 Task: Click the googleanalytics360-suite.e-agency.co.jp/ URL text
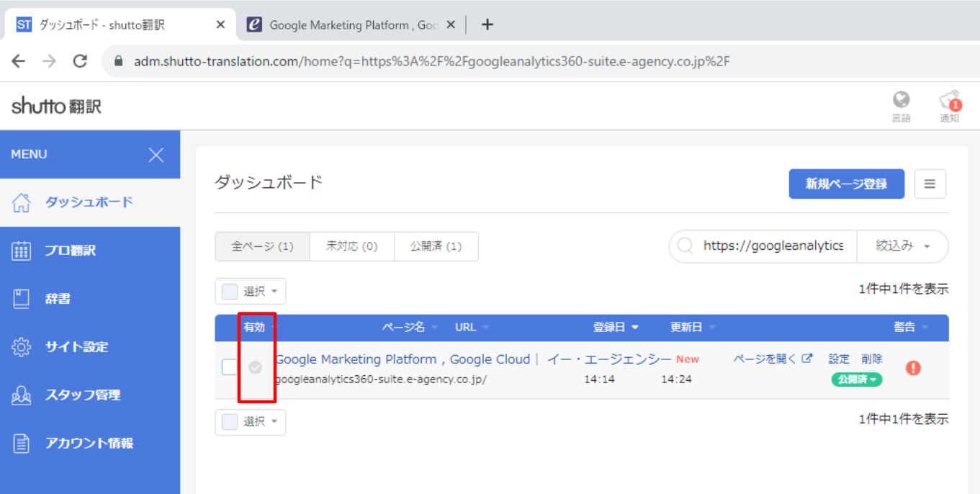tap(381, 380)
